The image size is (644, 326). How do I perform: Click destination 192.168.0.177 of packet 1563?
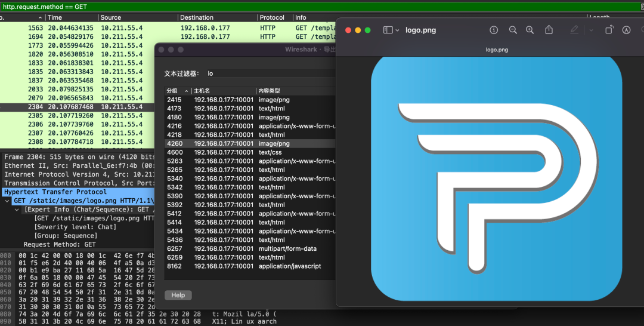205,28
